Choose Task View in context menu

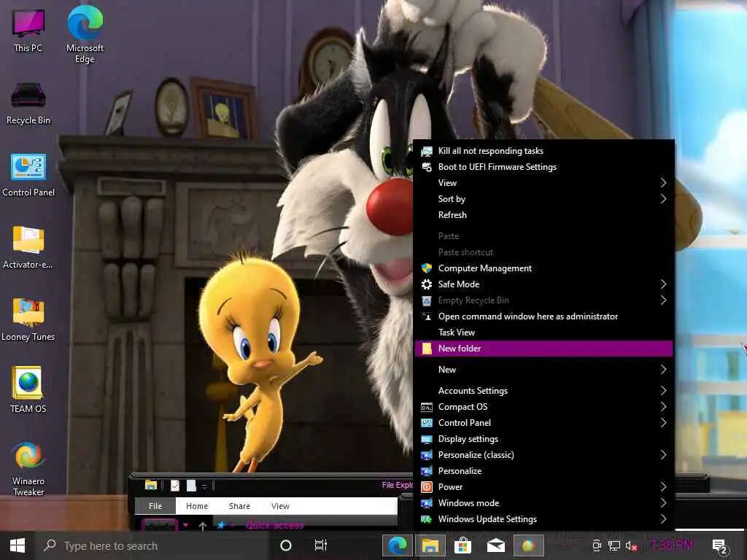coord(543,332)
